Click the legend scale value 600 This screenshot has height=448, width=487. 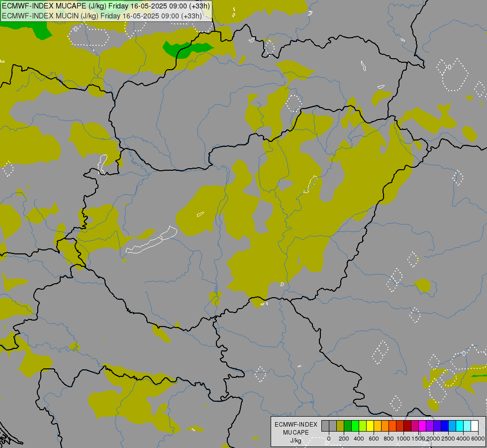tap(374, 439)
